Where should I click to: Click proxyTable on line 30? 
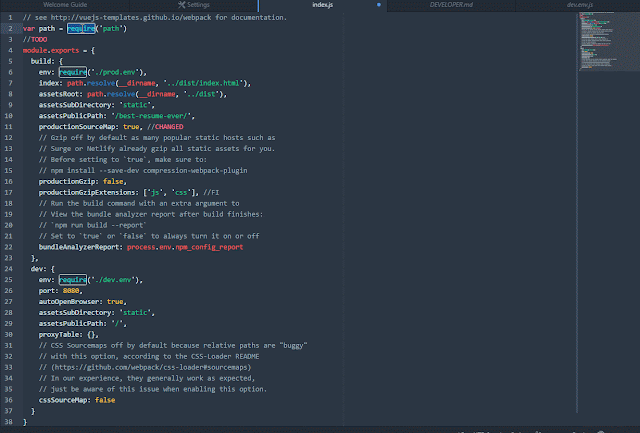click(59, 335)
